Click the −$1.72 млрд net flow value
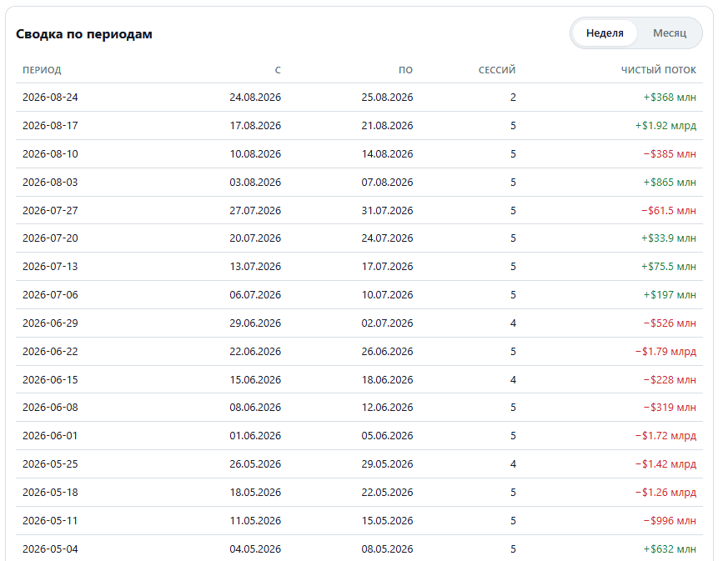This screenshot has height=561, width=728. 665,436
